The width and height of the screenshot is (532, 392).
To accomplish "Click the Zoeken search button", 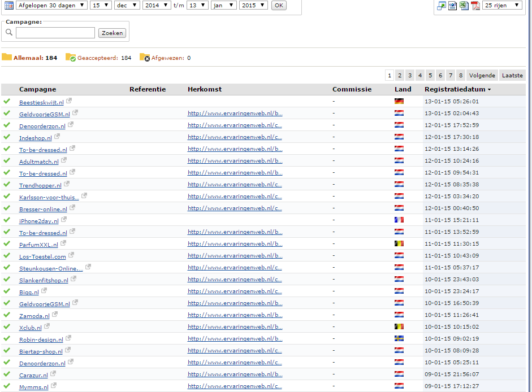I will point(113,33).
